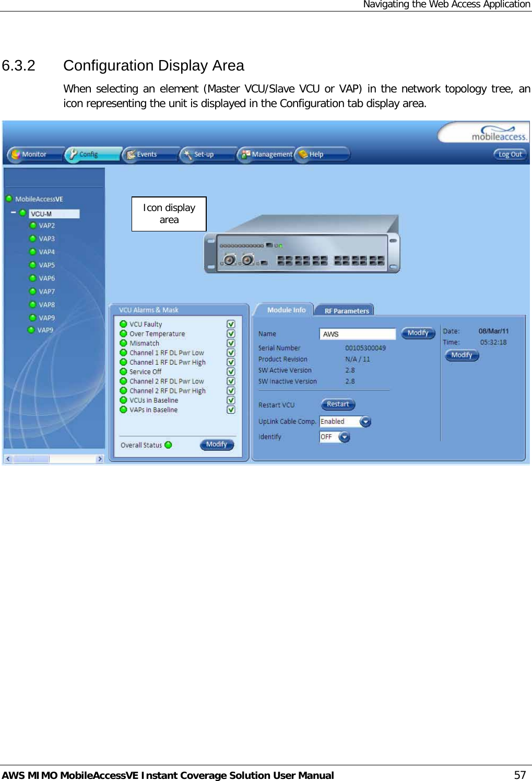Click the Help tab book icon
The image size is (532, 781).
coord(303,154)
